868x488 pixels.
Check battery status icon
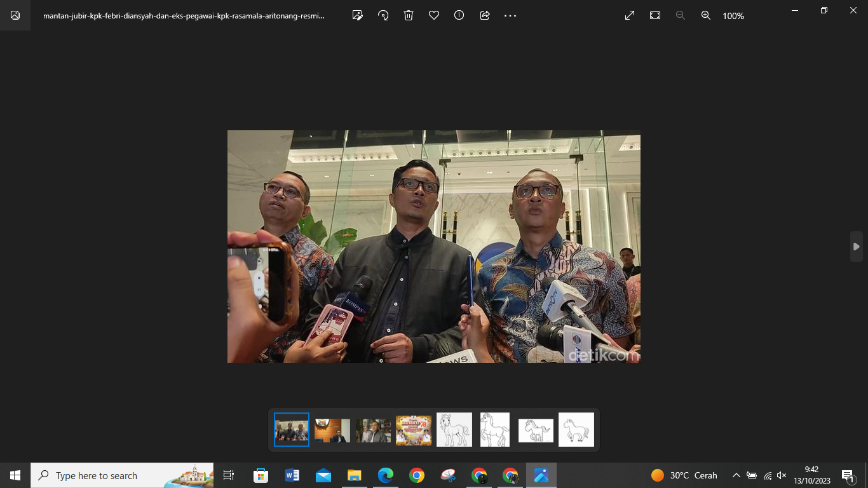point(752,475)
